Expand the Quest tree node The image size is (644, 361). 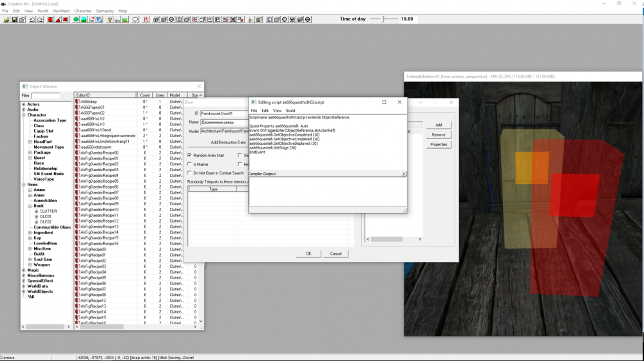pyautogui.click(x=30, y=158)
